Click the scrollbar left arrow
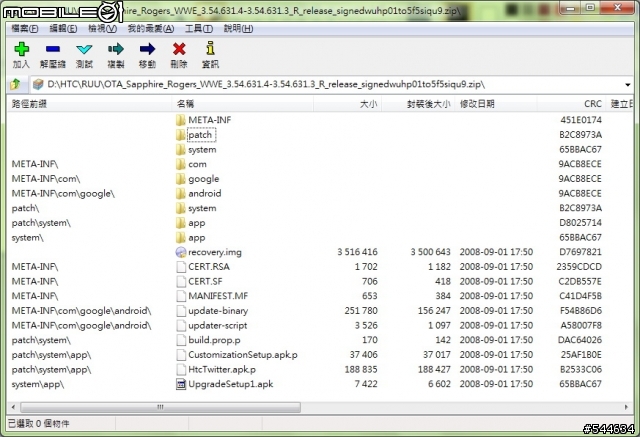The image size is (640, 437). coord(13,407)
